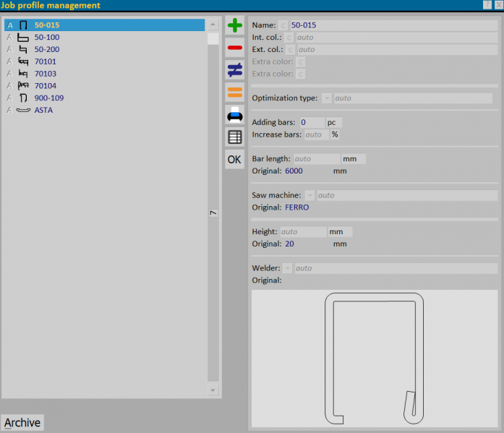Select profile row 70103
Screen dimensions: 504x433
104,74
